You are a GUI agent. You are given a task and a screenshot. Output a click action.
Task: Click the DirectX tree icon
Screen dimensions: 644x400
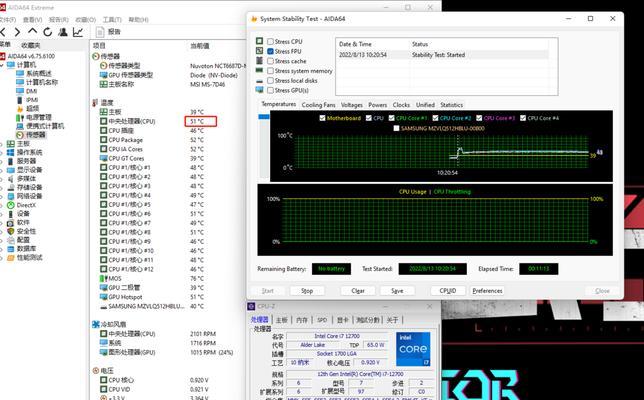click(x=10, y=205)
